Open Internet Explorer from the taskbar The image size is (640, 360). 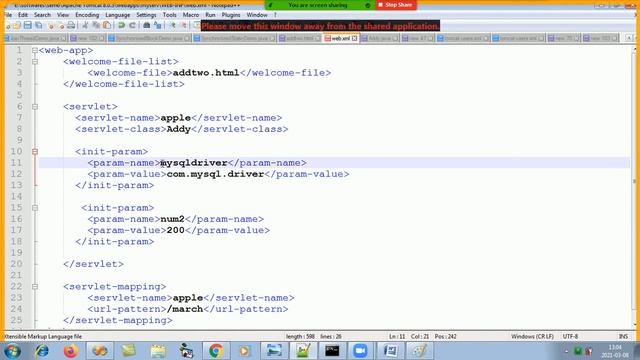pyautogui.click(x=42, y=351)
